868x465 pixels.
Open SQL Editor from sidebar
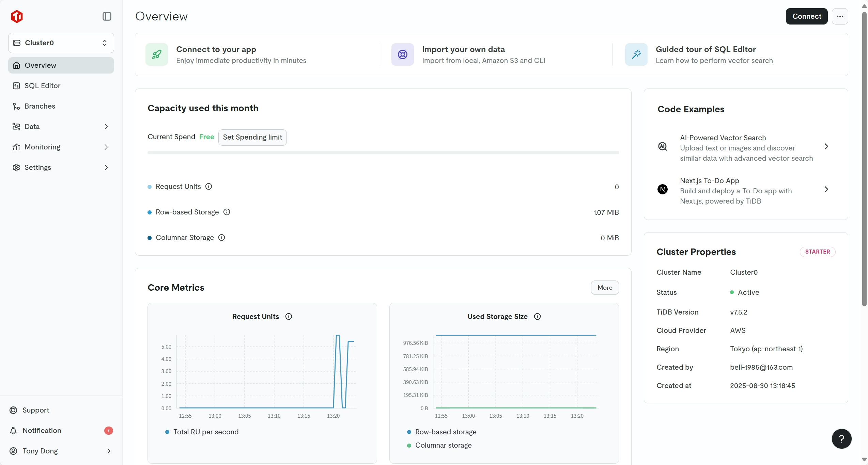[x=61, y=86]
